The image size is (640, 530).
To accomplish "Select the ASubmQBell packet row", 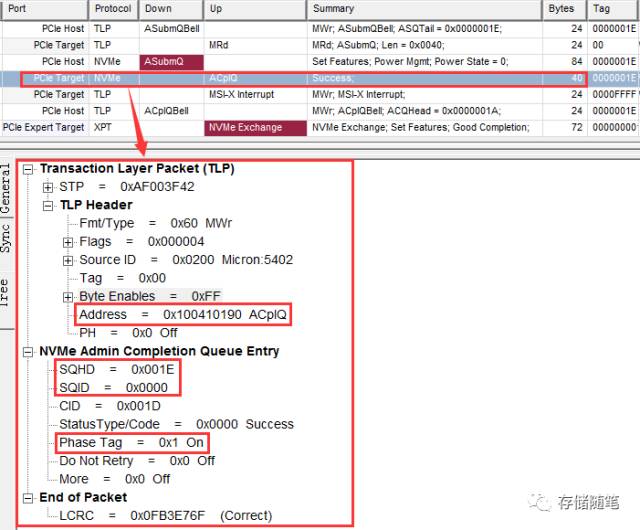I will pyautogui.click(x=320, y=29).
